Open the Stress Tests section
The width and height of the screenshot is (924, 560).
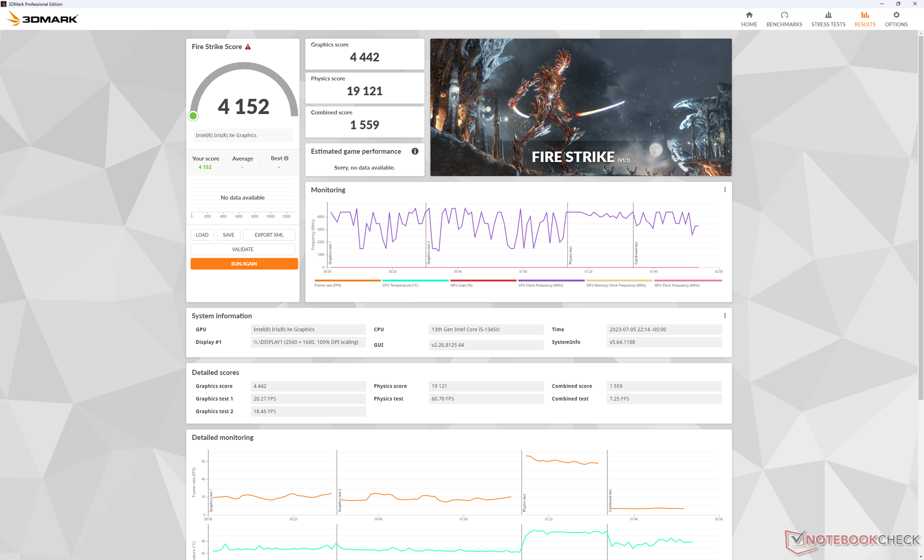pyautogui.click(x=828, y=19)
